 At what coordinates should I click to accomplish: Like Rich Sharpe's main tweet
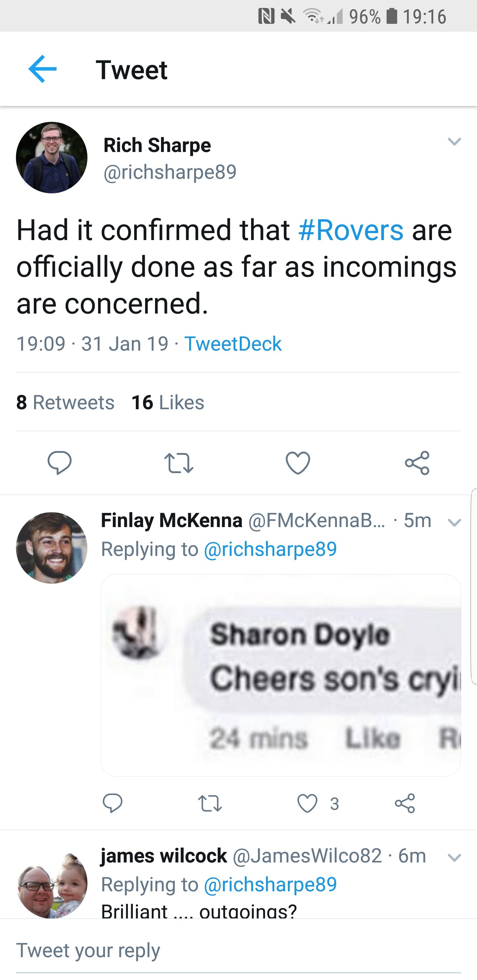pos(298,463)
